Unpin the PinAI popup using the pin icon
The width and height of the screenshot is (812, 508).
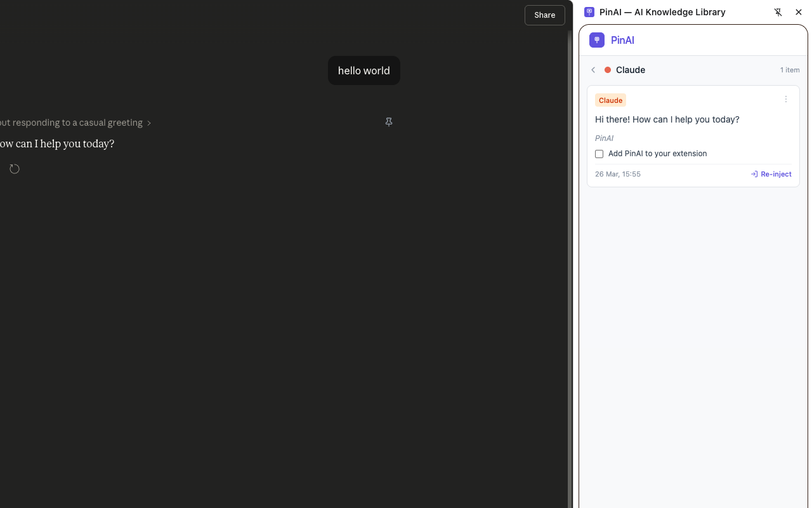click(x=778, y=12)
